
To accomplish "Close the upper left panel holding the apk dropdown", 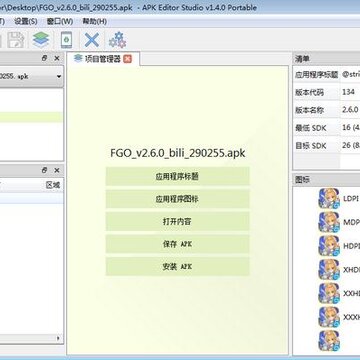I will click(57, 58).
